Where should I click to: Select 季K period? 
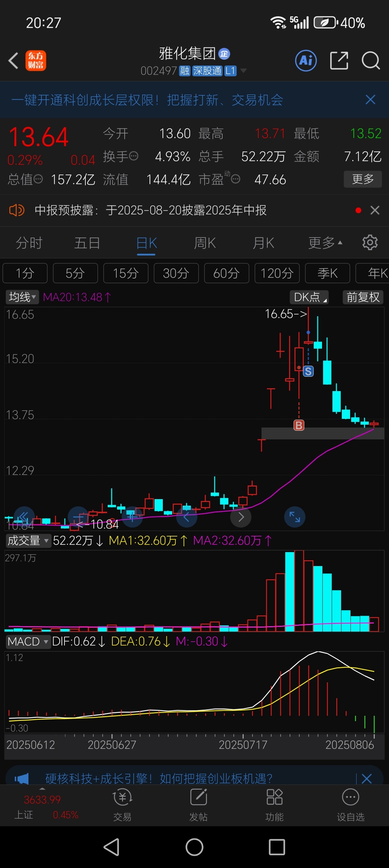point(327,273)
